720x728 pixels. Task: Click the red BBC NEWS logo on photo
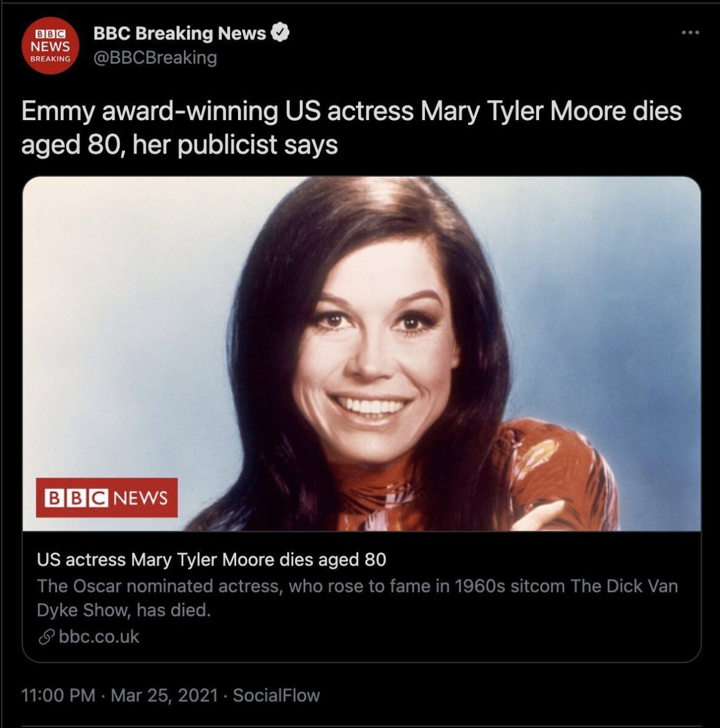pos(107,497)
